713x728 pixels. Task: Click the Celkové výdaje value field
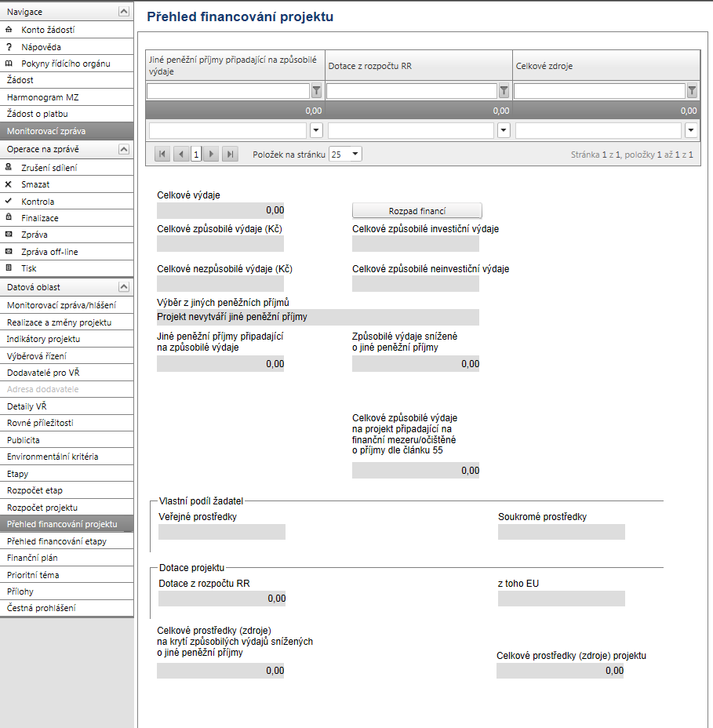220,210
